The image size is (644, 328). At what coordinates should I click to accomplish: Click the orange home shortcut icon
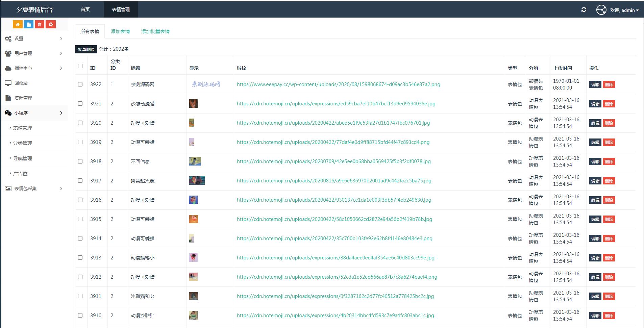[x=18, y=24]
